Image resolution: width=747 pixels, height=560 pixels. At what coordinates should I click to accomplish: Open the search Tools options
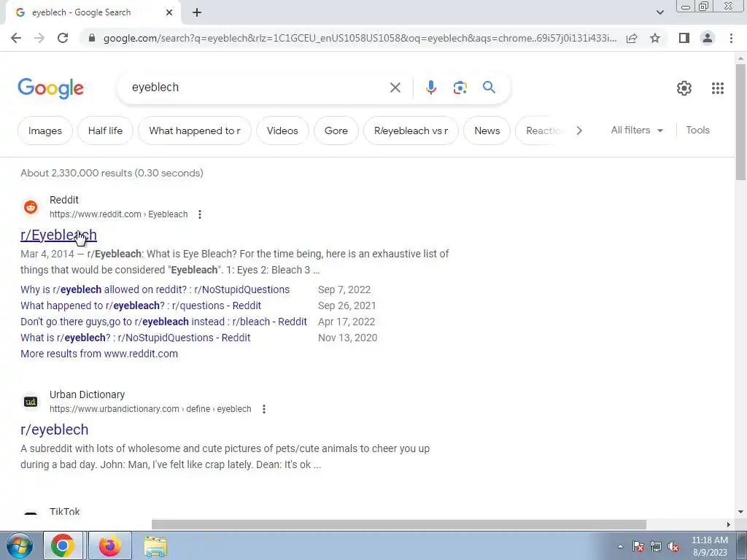point(697,130)
